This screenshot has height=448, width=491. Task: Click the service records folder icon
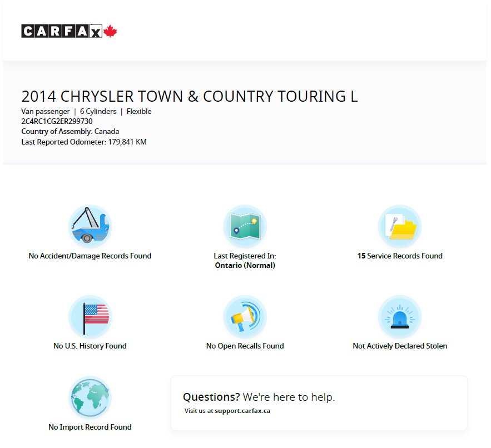click(400, 226)
